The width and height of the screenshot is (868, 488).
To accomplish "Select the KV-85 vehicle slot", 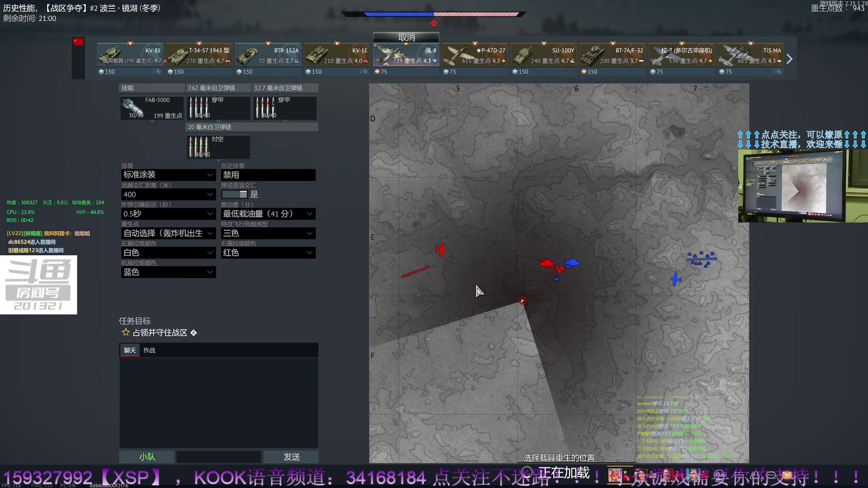I will click(x=130, y=55).
